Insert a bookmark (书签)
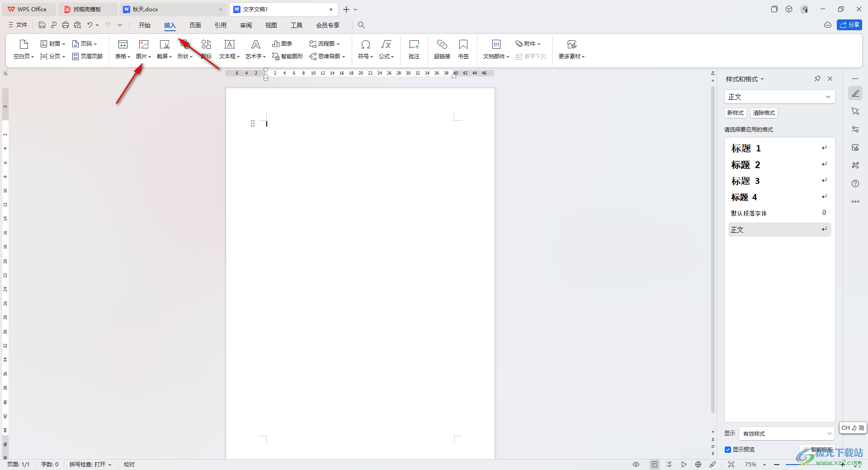The height and width of the screenshot is (470, 868). (x=463, y=49)
